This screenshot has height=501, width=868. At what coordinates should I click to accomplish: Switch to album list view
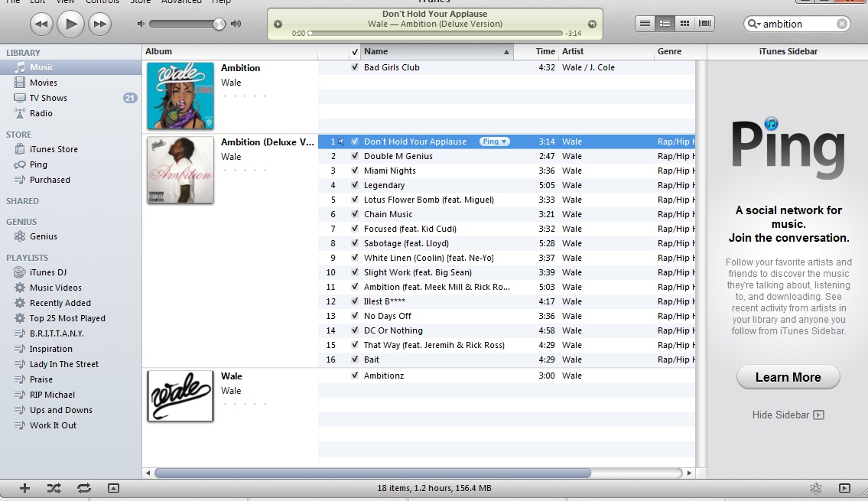[x=665, y=23]
